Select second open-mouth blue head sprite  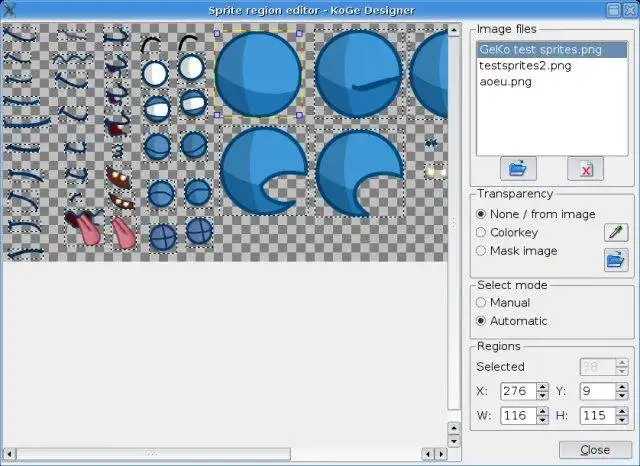click(360, 173)
